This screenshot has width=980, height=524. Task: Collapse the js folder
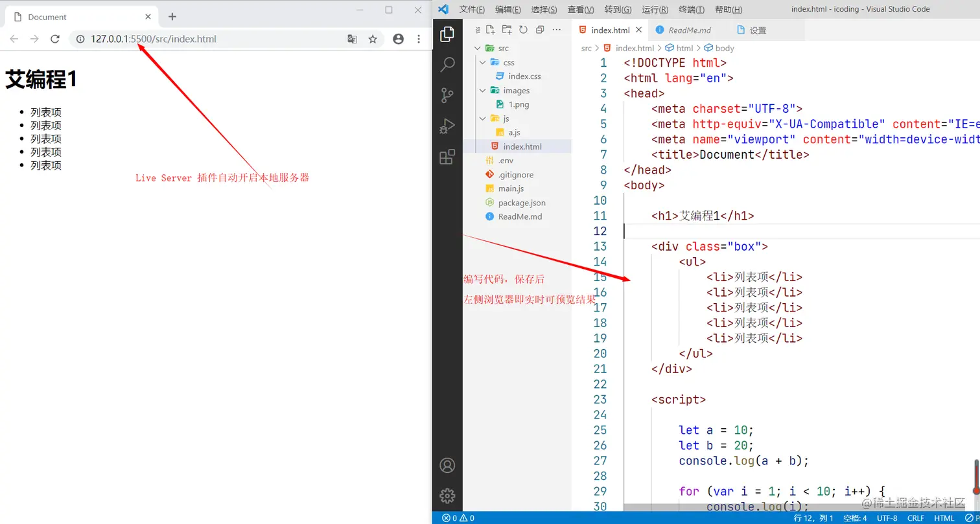coord(483,119)
